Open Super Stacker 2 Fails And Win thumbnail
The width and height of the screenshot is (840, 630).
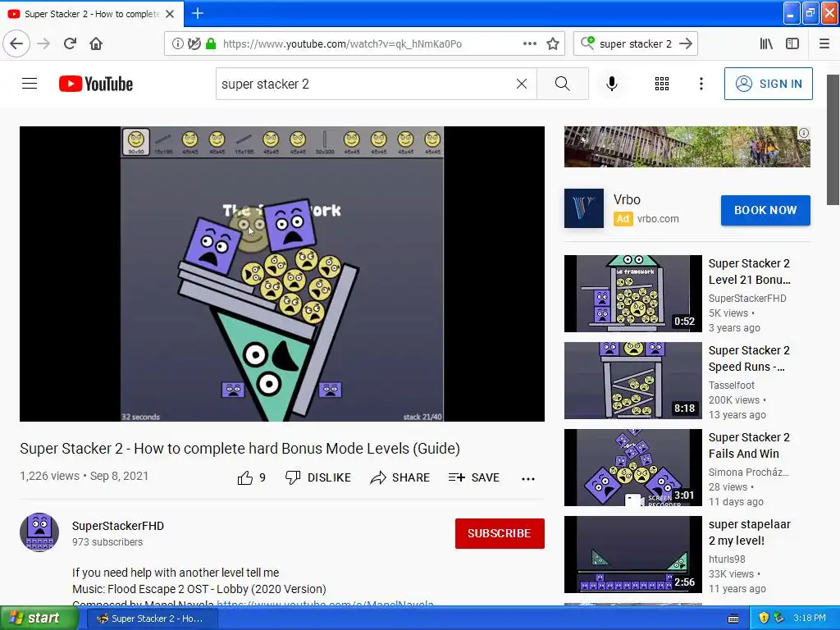point(632,467)
